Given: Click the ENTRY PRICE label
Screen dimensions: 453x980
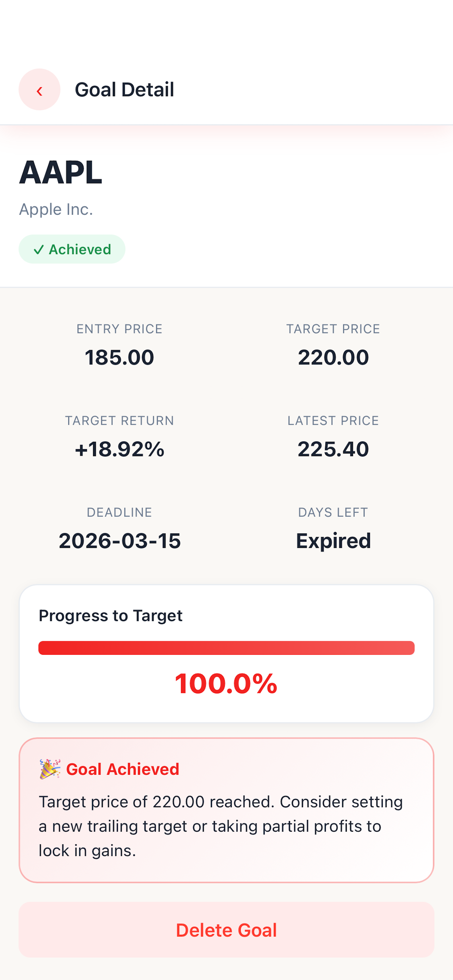Looking at the screenshot, I should pos(120,329).
